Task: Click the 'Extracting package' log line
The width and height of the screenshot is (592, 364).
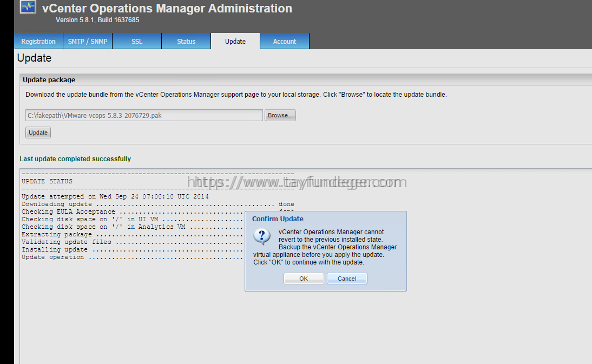Action: click(x=133, y=234)
